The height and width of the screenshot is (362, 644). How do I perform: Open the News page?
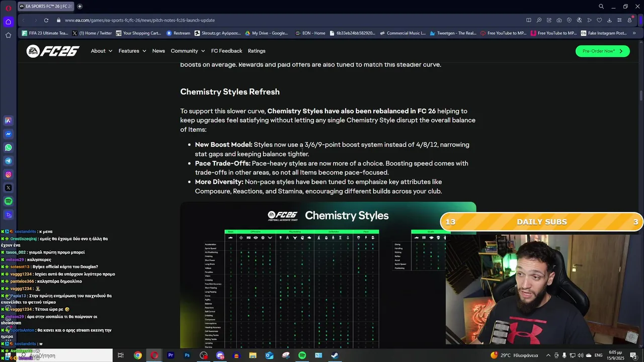pyautogui.click(x=158, y=51)
